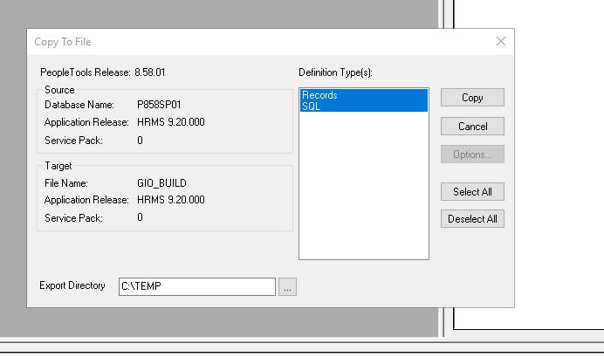Click the Export Directory text field
Image resolution: width=604 pixels, height=364 pixels.
(x=196, y=286)
